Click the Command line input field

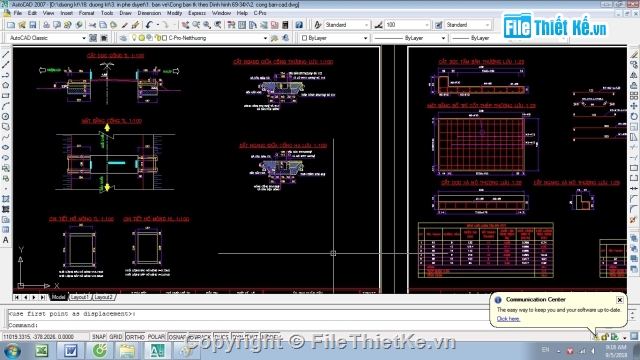tap(249, 325)
